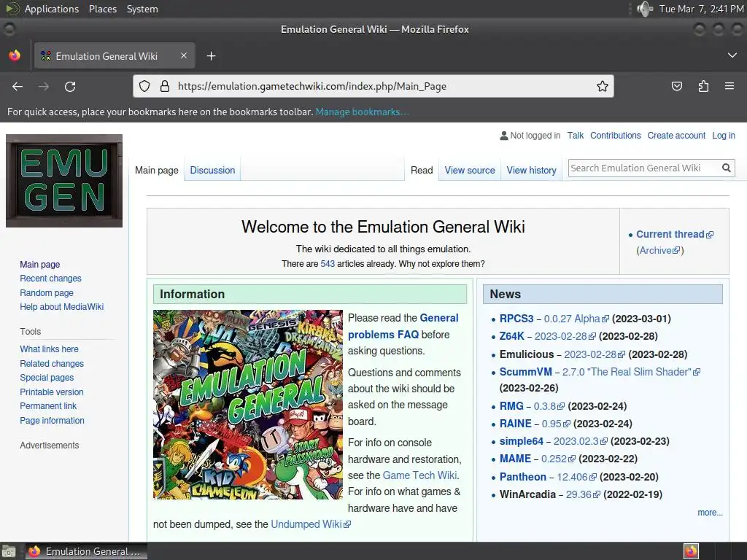
Task: Open the Extensions puzzle icon
Action: (x=703, y=86)
